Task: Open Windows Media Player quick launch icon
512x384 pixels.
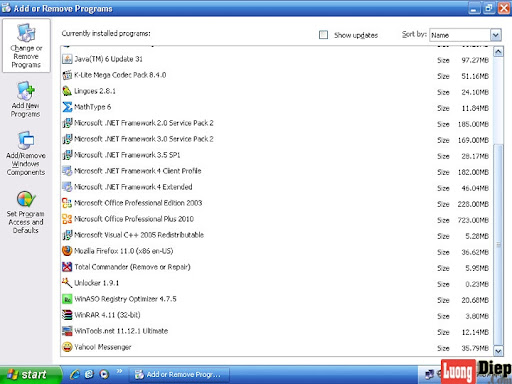Action: point(104,374)
